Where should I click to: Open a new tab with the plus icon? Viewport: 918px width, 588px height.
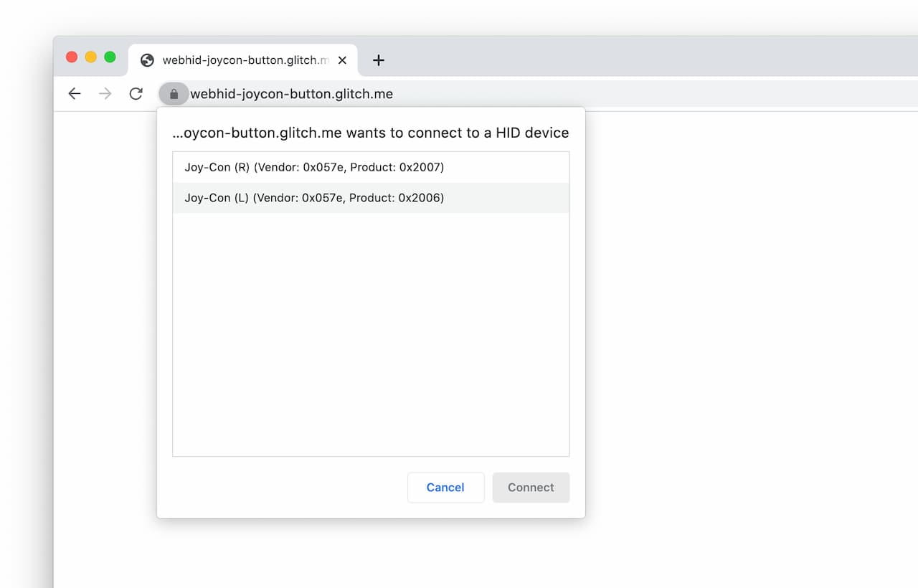tap(379, 60)
